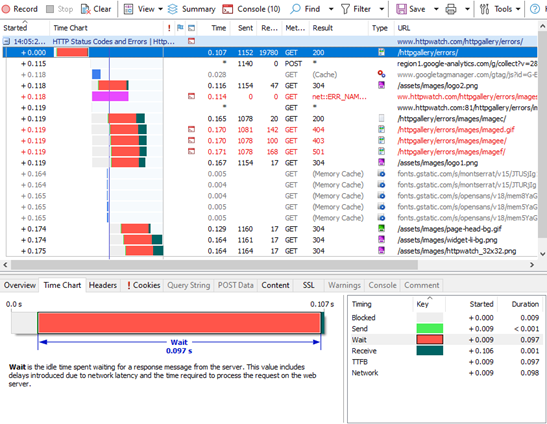Expand the Tools dropdown arrow
Image resolution: width=547 pixels, height=424 pixels.
click(x=518, y=9)
